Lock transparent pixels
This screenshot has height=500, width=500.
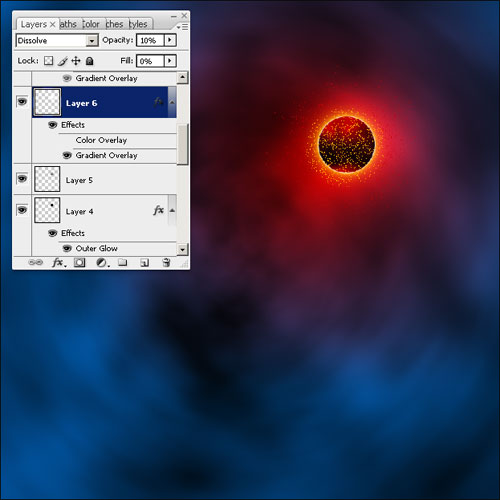click(x=49, y=61)
